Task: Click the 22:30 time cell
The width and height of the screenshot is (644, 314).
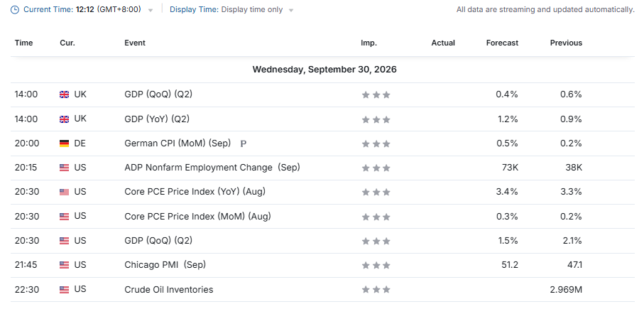Action: (27, 289)
